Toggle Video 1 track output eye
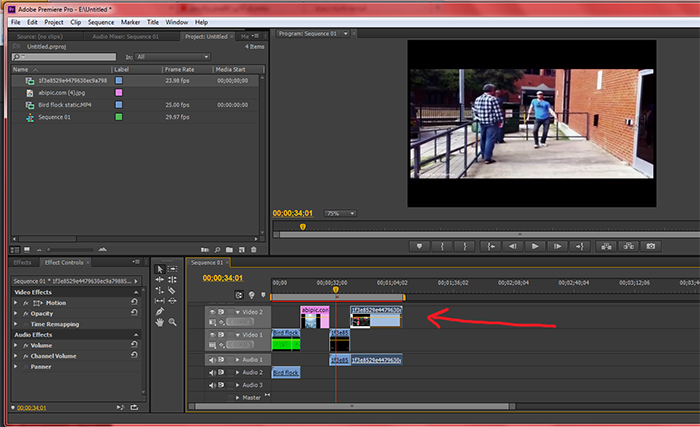700x427 pixels. (x=212, y=335)
